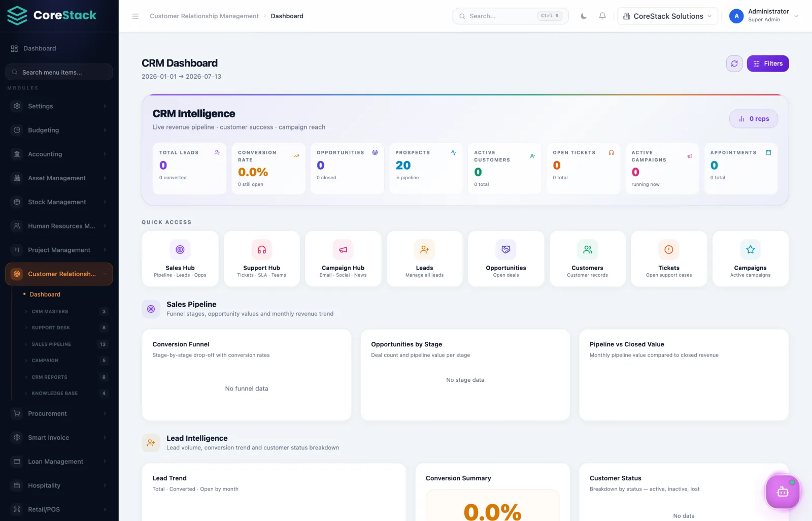Select Dashboard under Customer Relationship menu
Viewport: 812px width, 521px height.
45,295
